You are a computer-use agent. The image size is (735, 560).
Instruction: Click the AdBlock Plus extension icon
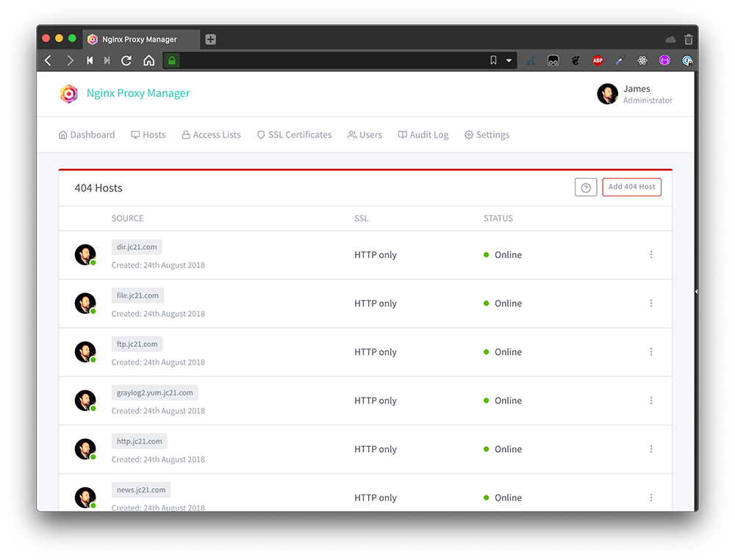(x=598, y=60)
